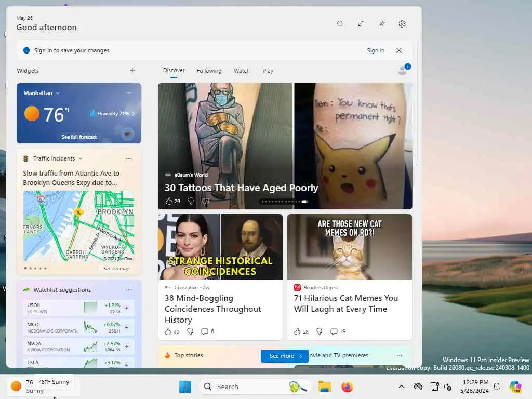
Task: Click the widgets panel scrollbar
Action: click(417, 103)
